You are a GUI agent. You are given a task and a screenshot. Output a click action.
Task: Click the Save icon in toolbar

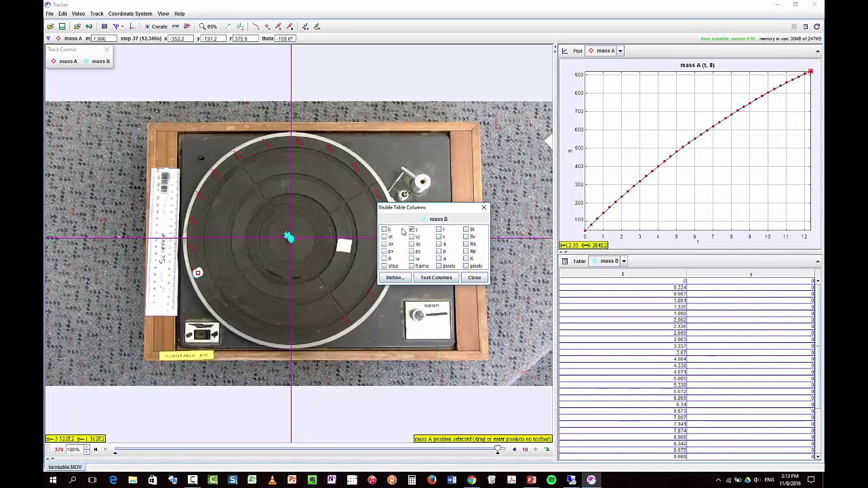pyautogui.click(x=62, y=26)
